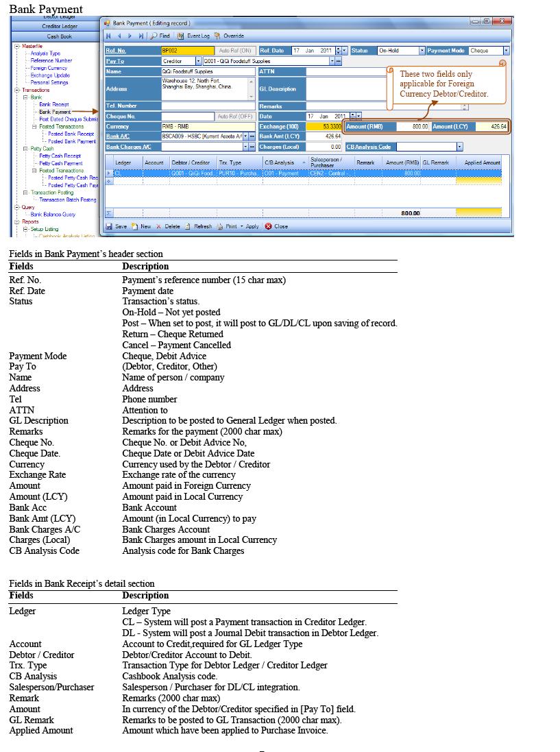Open the Pay To Creditor type dropdown

click(199, 61)
